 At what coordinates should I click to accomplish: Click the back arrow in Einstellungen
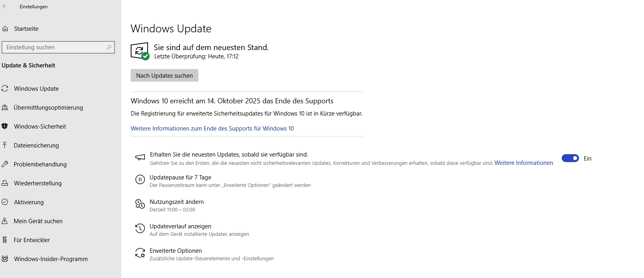6,6
